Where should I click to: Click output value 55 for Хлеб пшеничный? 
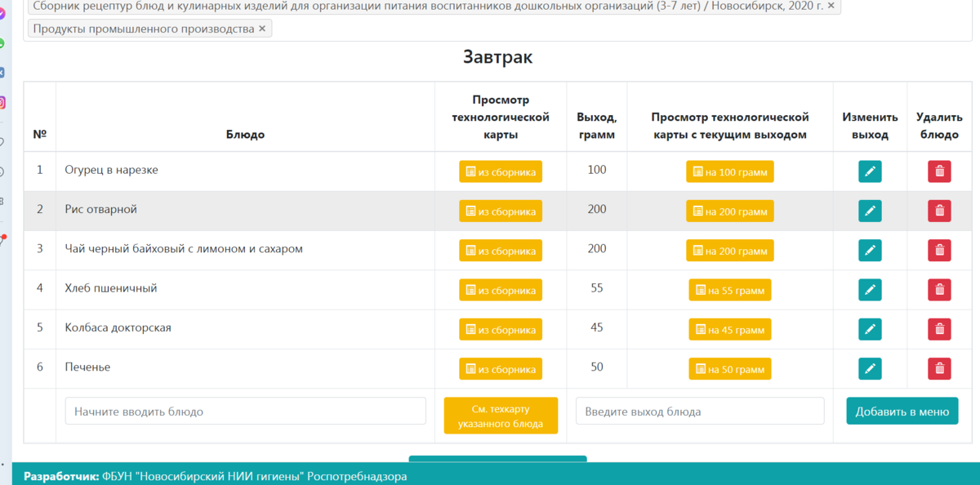597,288
